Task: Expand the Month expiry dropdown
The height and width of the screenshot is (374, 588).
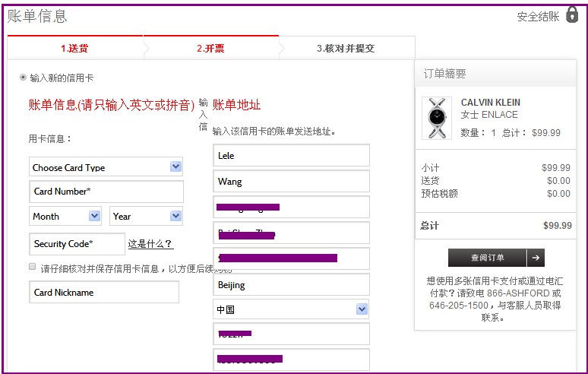Action: pyautogui.click(x=65, y=216)
